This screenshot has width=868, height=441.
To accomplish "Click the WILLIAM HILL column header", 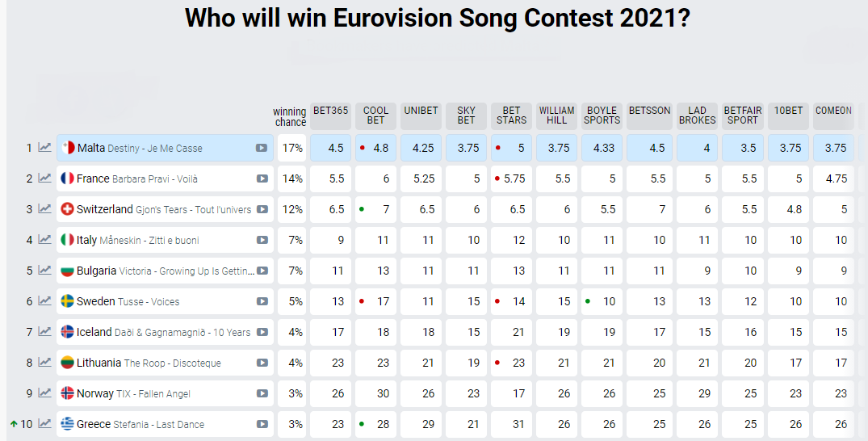I will click(556, 115).
